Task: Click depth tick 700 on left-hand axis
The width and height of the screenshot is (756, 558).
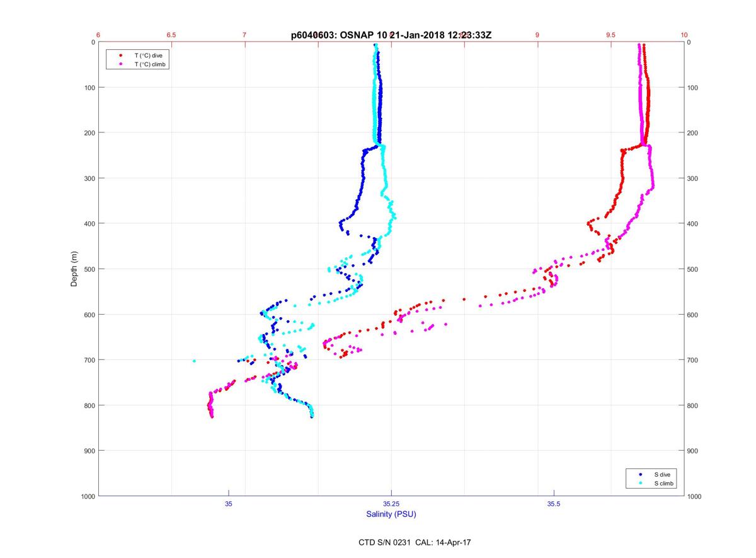Action: 89,360
